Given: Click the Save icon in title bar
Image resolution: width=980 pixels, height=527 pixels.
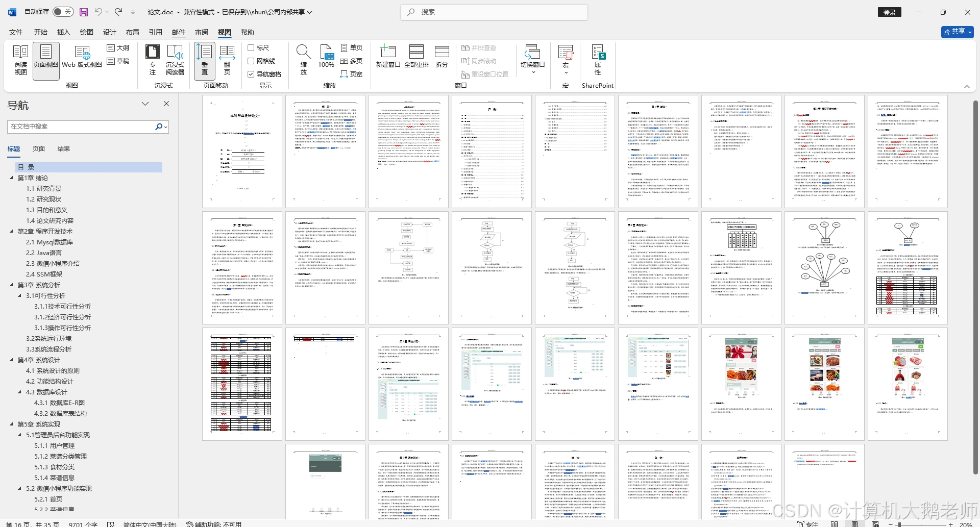Looking at the screenshot, I should point(84,12).
